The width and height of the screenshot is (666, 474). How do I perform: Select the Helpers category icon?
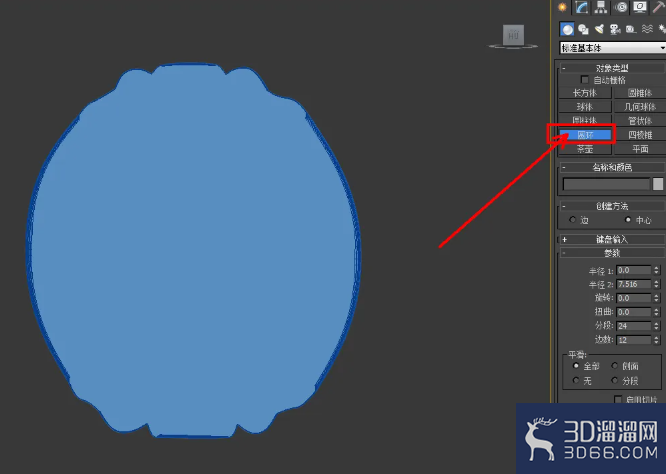coord(631,29)
